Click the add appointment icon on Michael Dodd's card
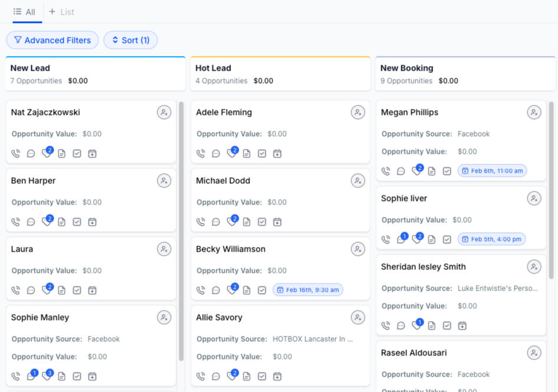The height and width of the screenshot is (392, 558). click(278, 222)
